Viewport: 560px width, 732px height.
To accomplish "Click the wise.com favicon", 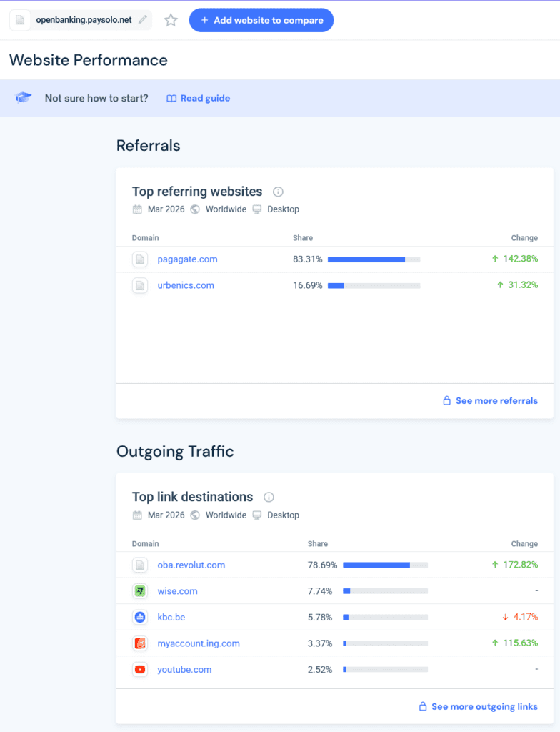I will (140, 591).
